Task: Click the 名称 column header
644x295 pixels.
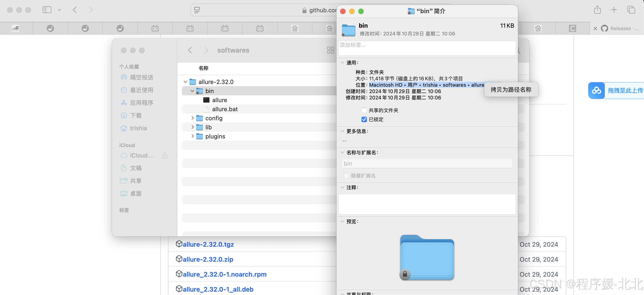Action: pos(203,68)
